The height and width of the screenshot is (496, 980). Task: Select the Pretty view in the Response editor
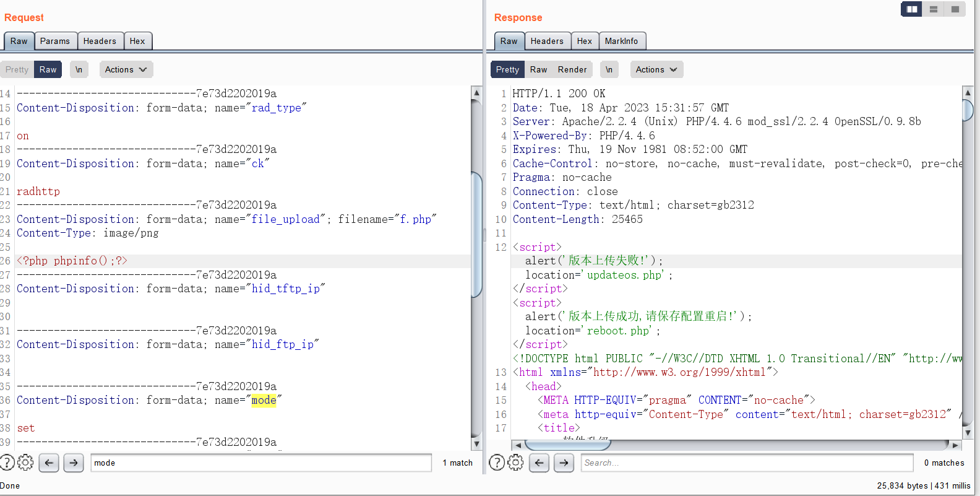[507, 69]
